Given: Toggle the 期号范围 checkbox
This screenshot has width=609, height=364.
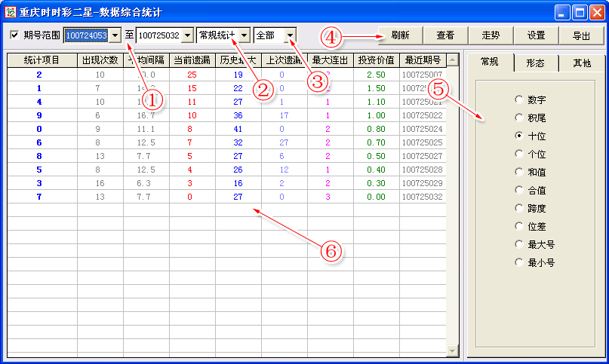Looking at the screenshot, I should click(x=14, y=35).
